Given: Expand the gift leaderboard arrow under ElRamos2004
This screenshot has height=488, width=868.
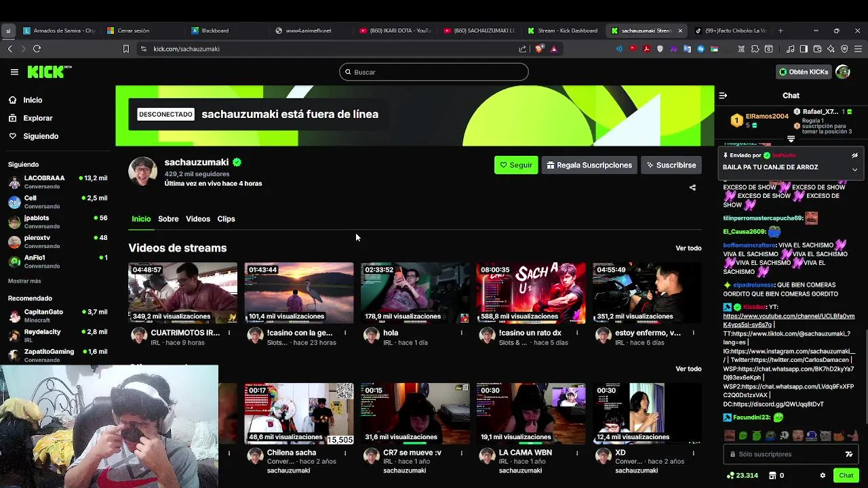Looking at the screenshot, I should pyautogui.click(x=791, y=139).
